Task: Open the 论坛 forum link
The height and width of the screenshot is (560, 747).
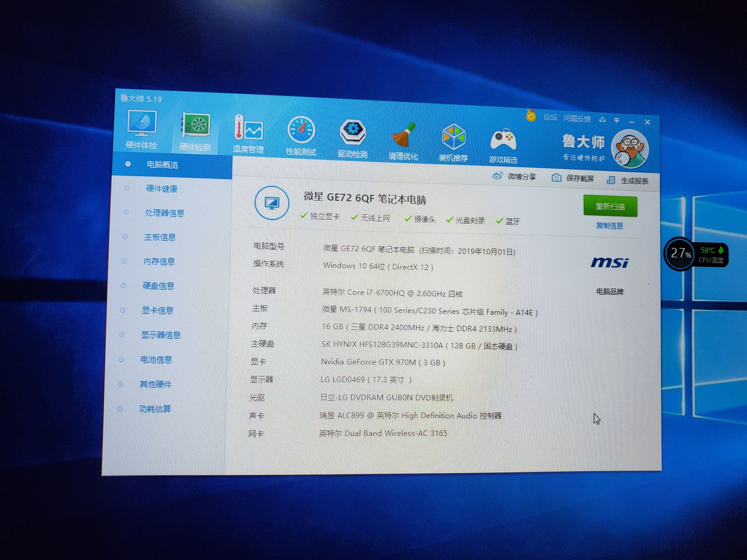Action: [x=550, y=117]
